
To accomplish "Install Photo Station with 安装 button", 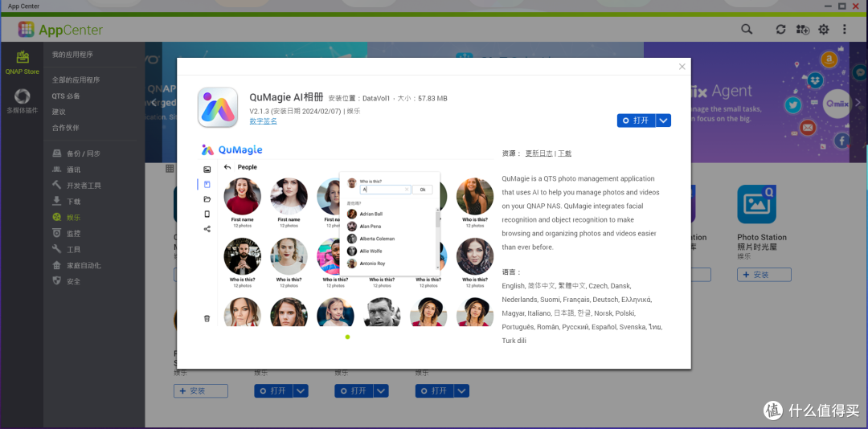I will (764, 275).
